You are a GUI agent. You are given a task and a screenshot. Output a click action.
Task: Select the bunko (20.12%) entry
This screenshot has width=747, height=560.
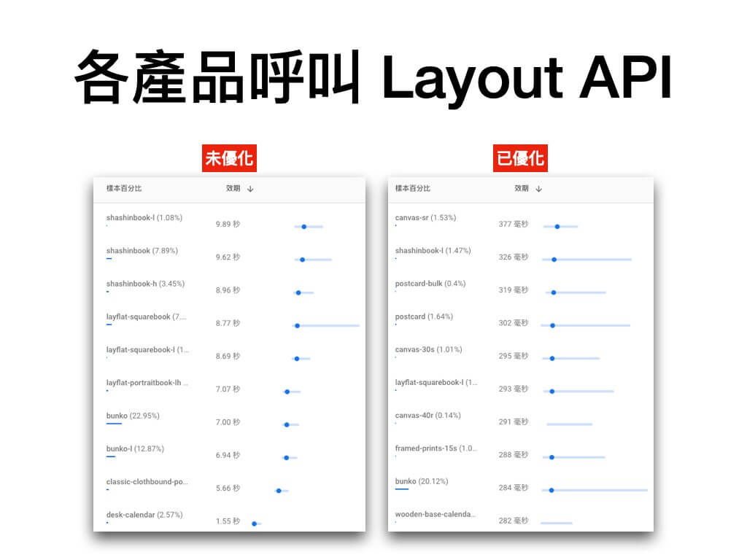422,481
